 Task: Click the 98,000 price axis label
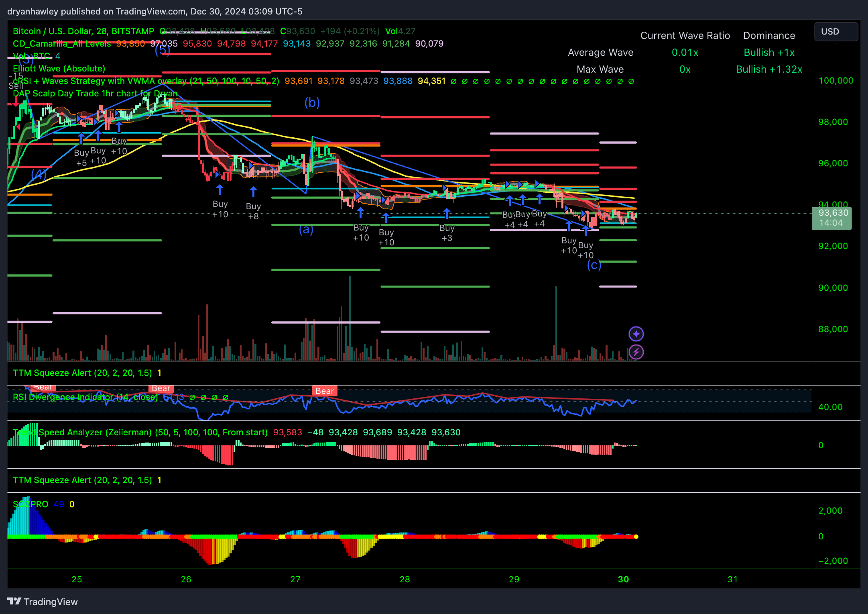(x=833, y=122)
